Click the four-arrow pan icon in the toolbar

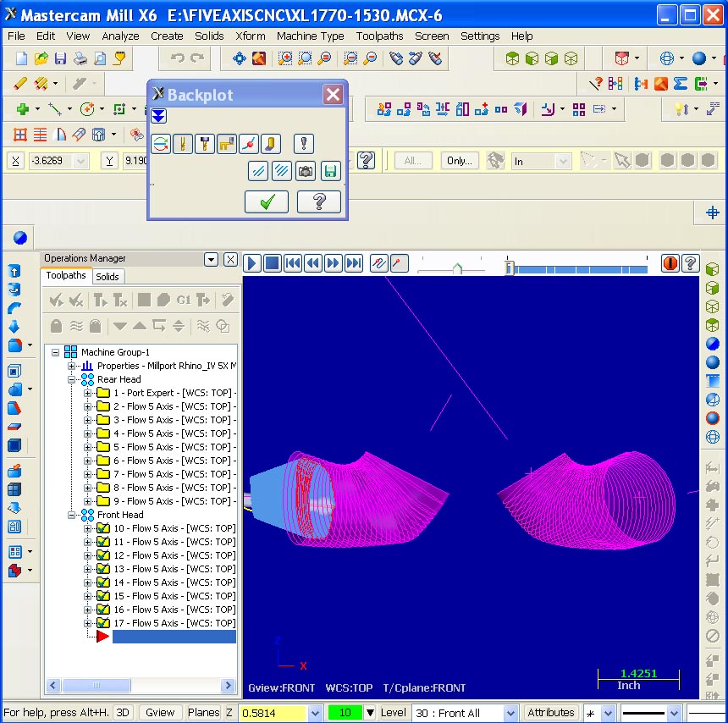pos(239,58)
